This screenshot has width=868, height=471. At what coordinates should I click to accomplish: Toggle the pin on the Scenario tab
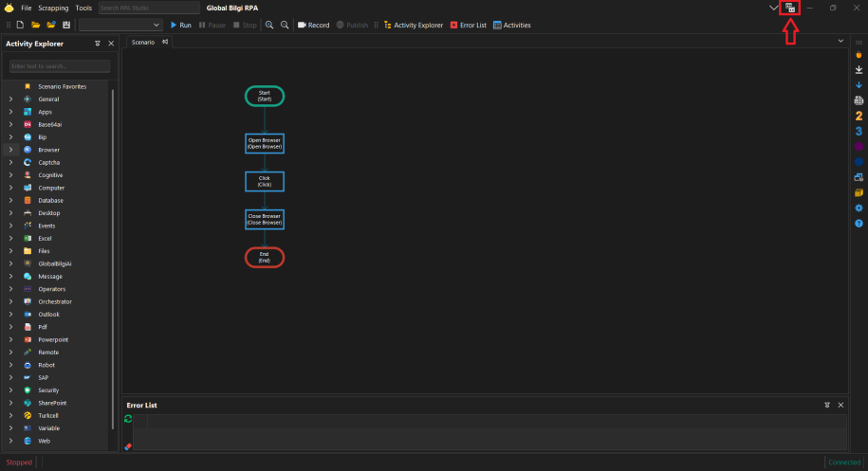click(166, 42)
